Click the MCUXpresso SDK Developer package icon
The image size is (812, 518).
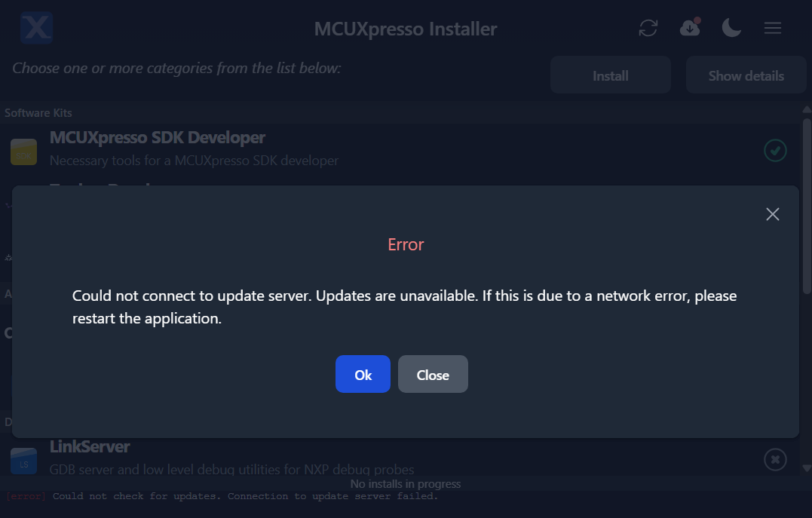tap(24, 152)
